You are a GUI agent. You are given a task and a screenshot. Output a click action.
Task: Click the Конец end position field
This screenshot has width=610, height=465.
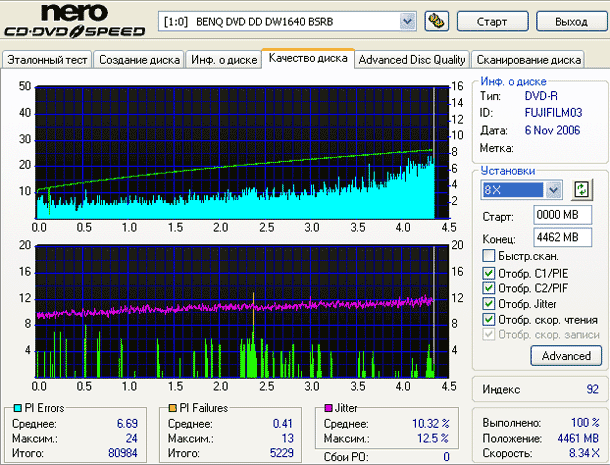558,237
